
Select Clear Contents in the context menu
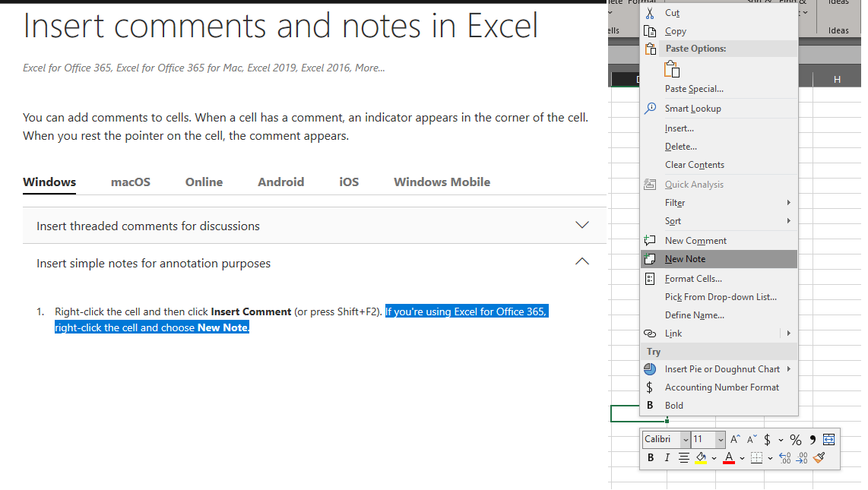point(718,164)
